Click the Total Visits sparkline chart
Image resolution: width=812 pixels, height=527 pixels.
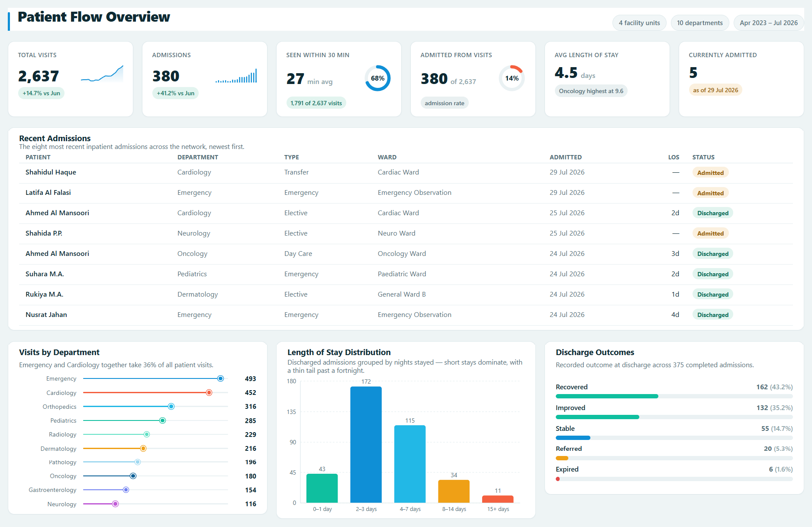tap(102, 74)
